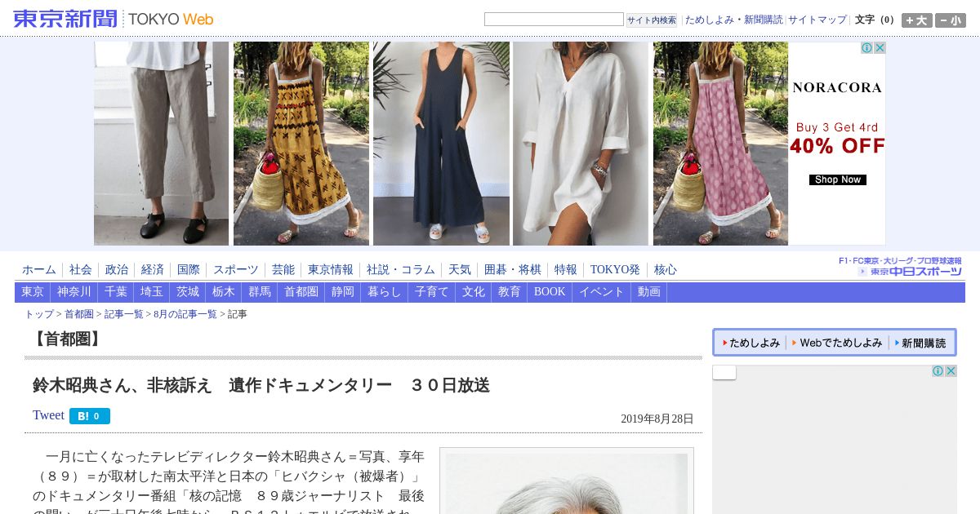This screenshot has height=514, width=980.
Task: Open the サイトマップ link
Action: point(817,20)
